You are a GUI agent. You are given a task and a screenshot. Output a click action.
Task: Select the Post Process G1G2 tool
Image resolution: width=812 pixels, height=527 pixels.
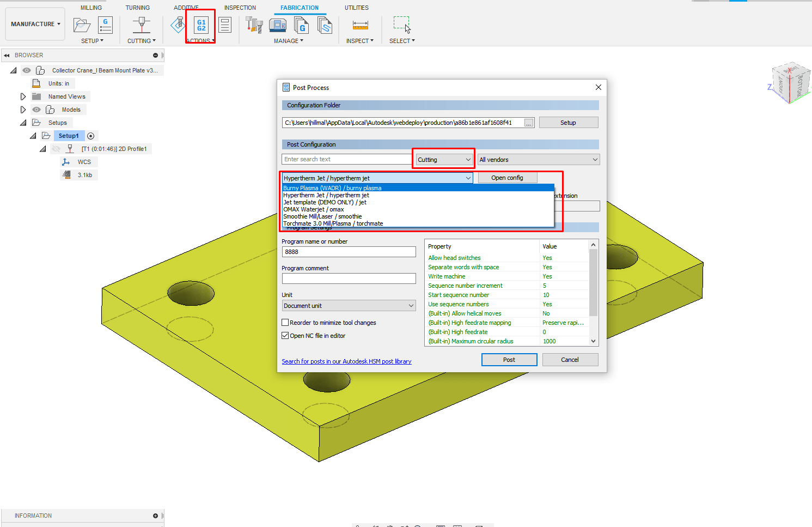200,25
